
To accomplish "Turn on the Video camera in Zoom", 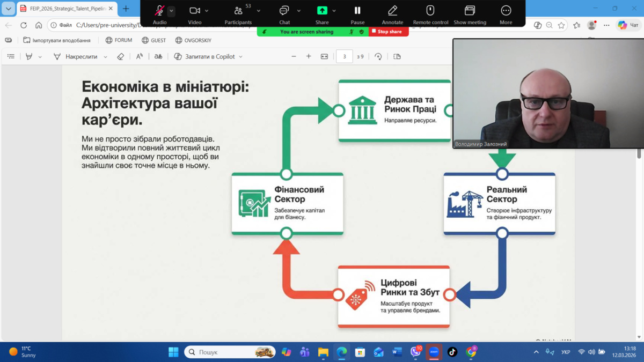I will 195,11.
